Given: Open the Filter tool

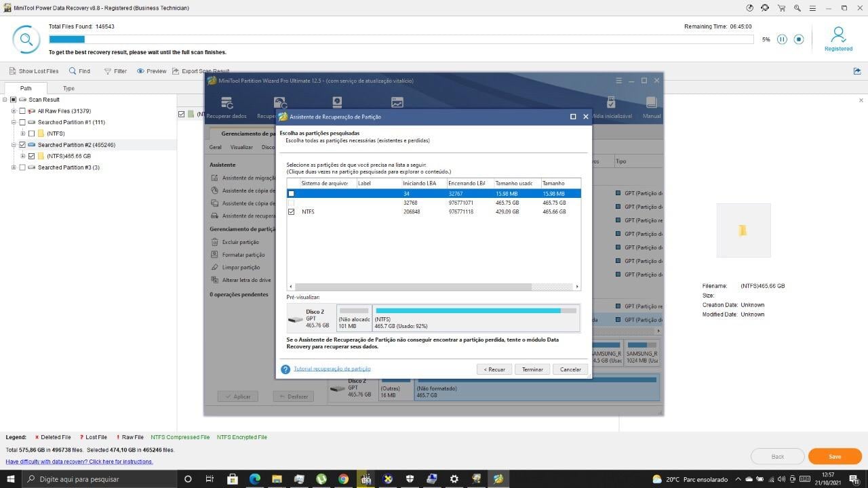Looking at the screenshot, I should coord(115,71).
